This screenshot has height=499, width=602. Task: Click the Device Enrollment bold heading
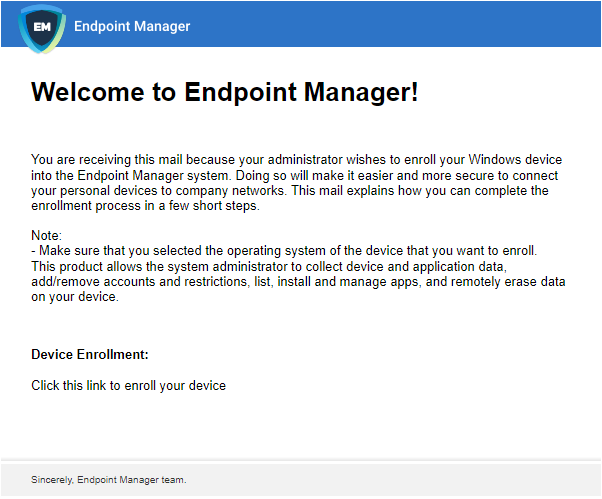click(x=90, y=354)
